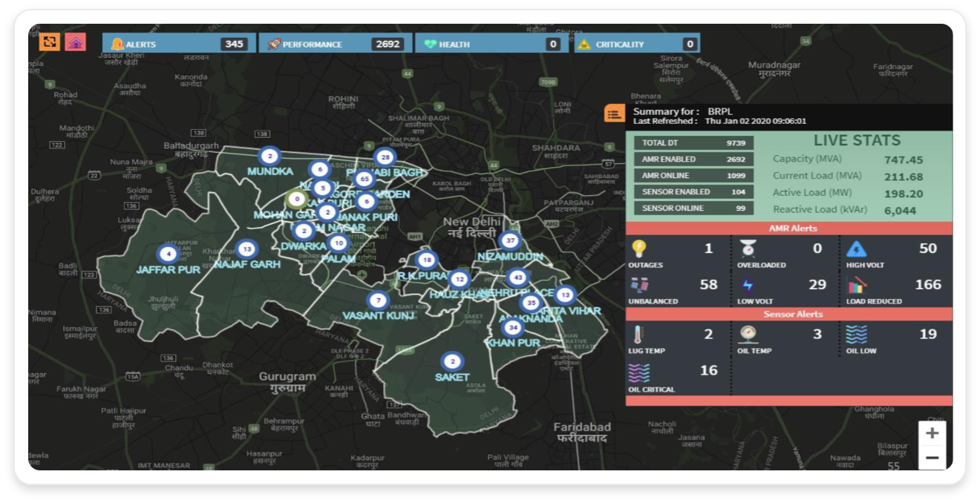Click the Load Reduced chart icon
The image size is (980, 503).
(856, 285)
